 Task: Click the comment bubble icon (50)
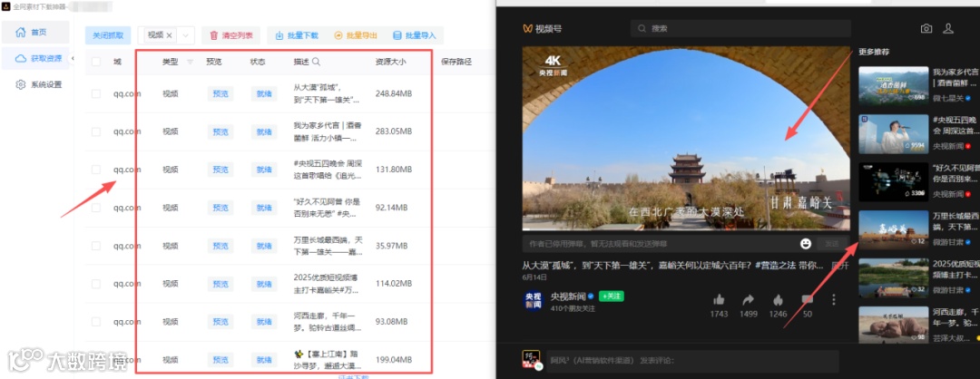click(x=808, y=300)
